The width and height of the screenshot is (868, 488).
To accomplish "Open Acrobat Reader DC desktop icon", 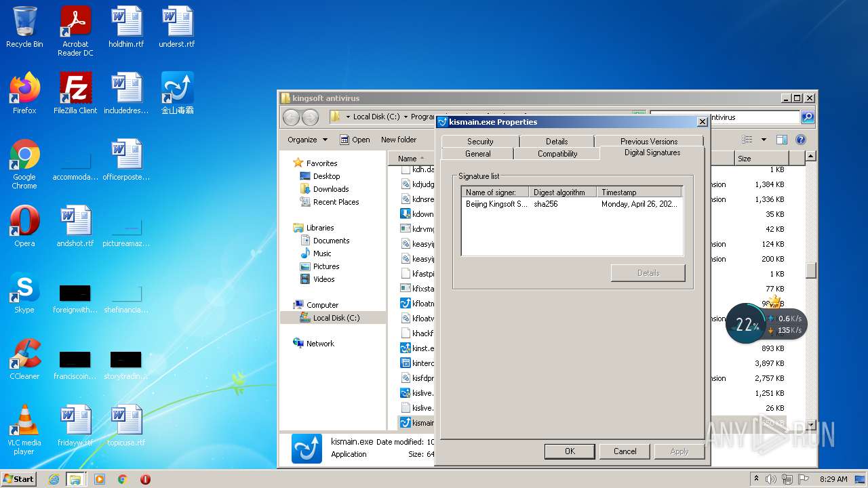I will click(75, 31).
